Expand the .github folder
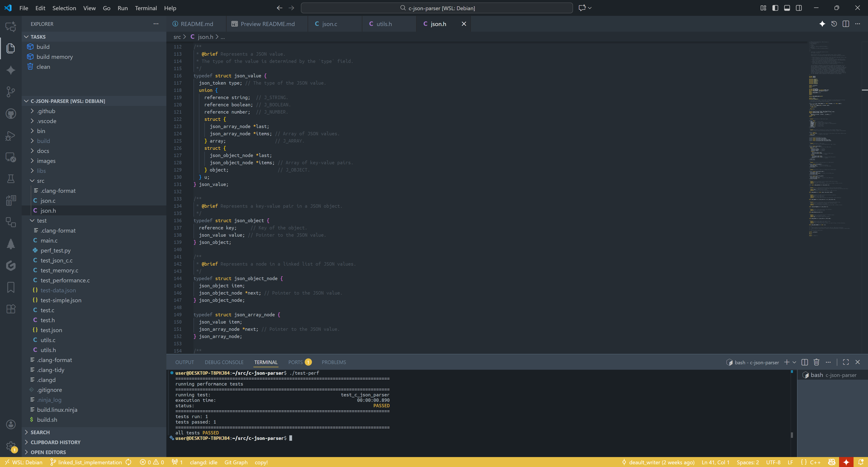Viewport: 868px width, 467px height. tap(94, 111)
